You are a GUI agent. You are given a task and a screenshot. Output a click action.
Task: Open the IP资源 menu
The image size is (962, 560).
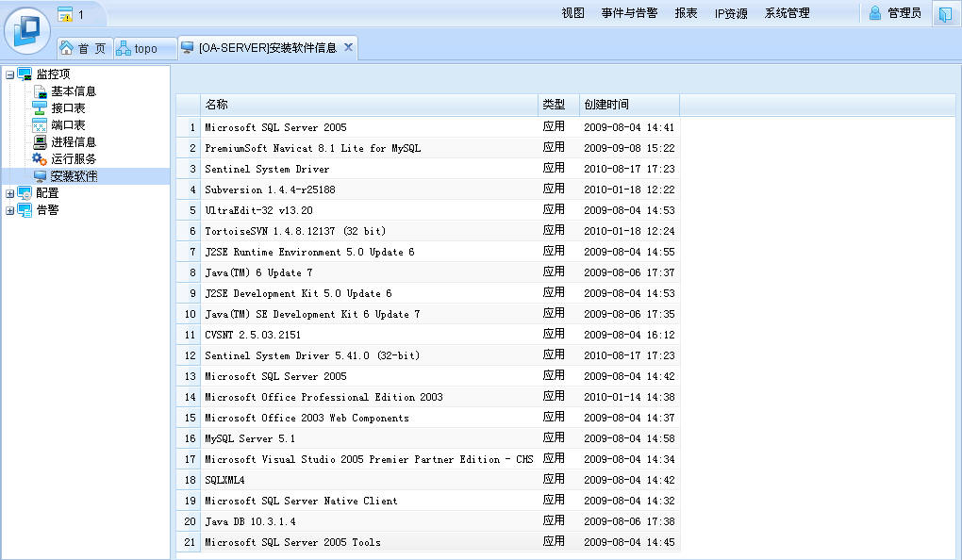pyautogui.click(x=731, y=13)
